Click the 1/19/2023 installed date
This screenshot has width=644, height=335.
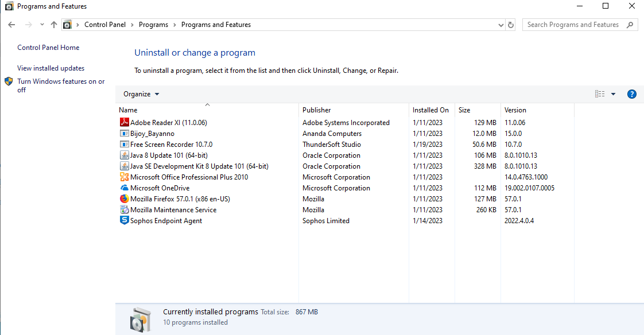(x=428, y=145)
